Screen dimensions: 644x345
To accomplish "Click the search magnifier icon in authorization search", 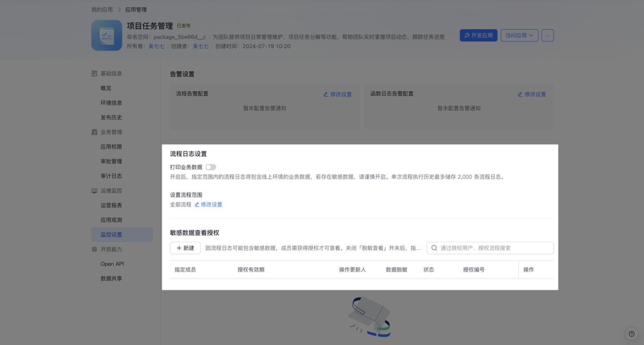I will pos(434,248).
